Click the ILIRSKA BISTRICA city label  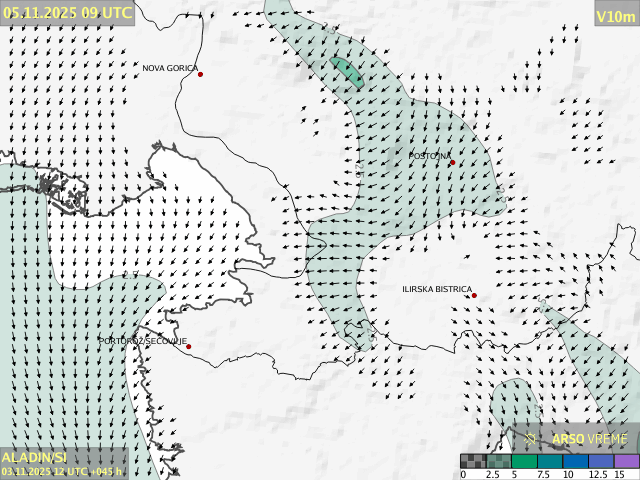pos(437,289)
